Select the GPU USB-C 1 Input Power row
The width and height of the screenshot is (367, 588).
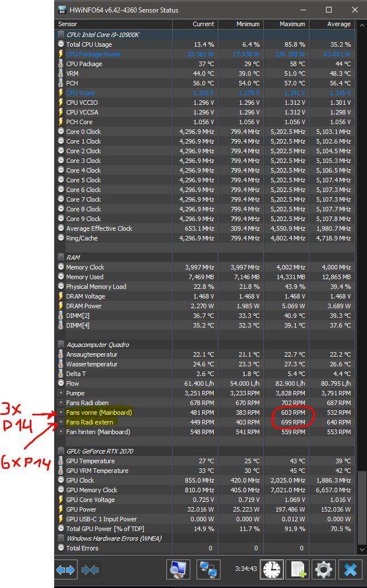(x=205, y=519)
